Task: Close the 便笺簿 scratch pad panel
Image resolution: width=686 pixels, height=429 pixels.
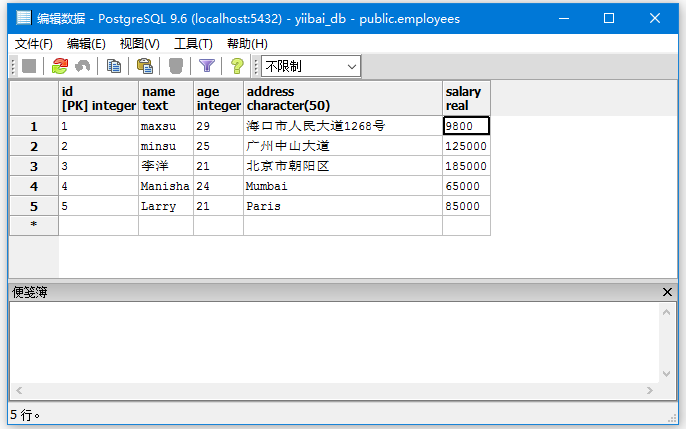Action: tap(668, 292)
